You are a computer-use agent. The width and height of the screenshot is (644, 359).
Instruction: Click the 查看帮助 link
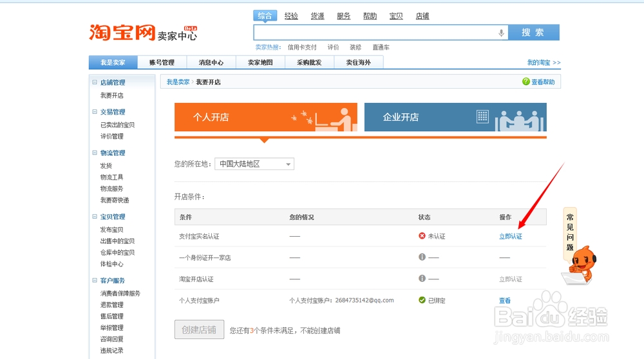pyautogui.click(x=543, y=82)
